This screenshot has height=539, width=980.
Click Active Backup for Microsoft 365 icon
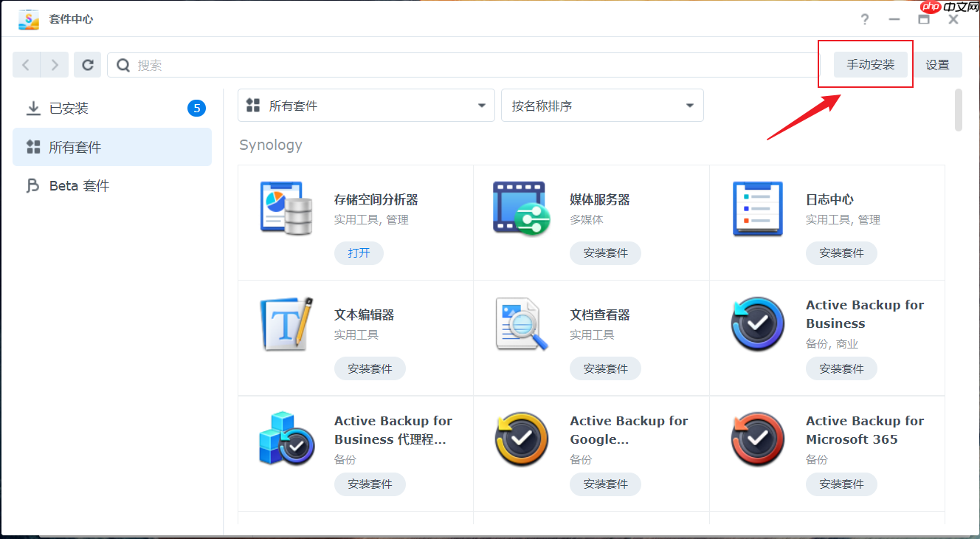[x=758, y=439]
